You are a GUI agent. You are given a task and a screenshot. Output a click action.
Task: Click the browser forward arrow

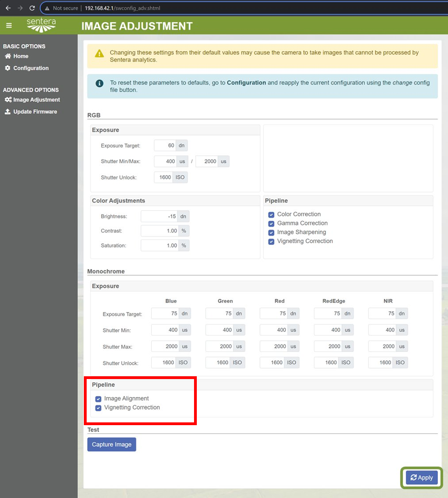pos(20,8)
